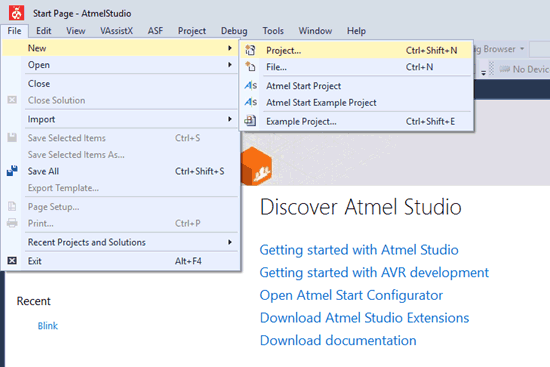Click the Example Project icon
The image size is (550, 367).
pyautogui.click(x=250, y=121)
